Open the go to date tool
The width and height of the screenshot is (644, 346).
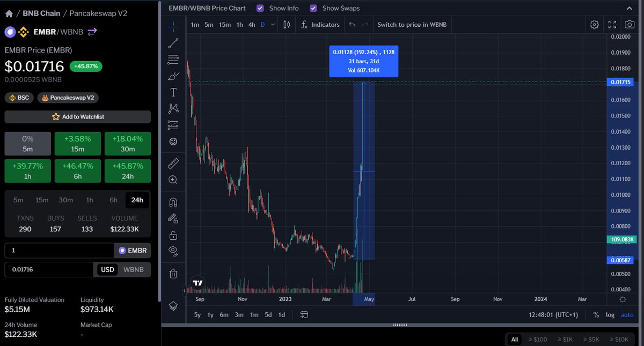(x=304, y=315)
